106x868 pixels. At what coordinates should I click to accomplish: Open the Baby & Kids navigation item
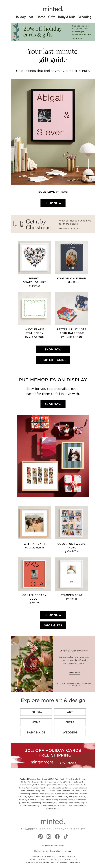(x=67, y=17)
